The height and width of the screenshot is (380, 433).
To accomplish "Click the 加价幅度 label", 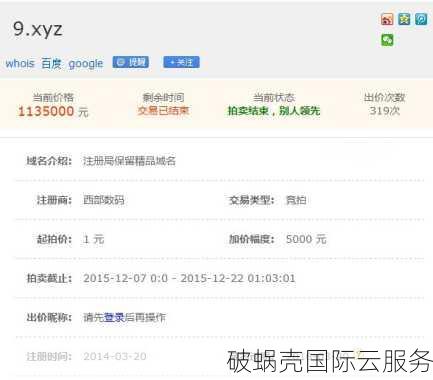I will [x=251, y=239].
